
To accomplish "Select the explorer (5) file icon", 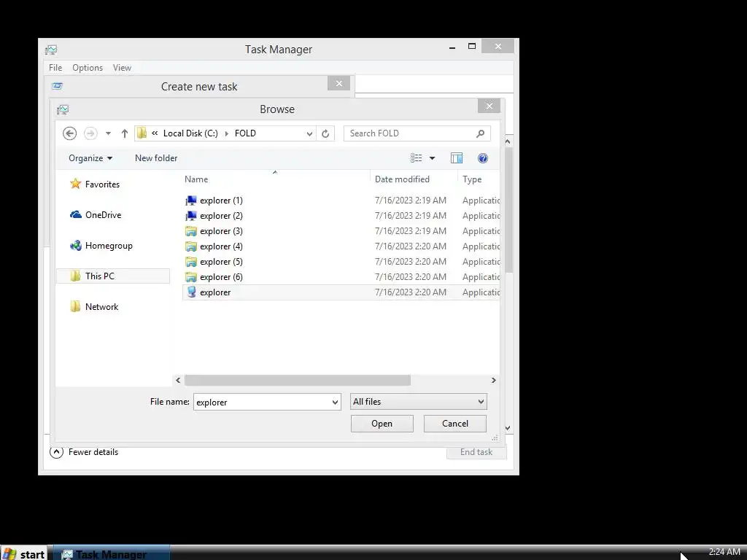I will 191,262.
